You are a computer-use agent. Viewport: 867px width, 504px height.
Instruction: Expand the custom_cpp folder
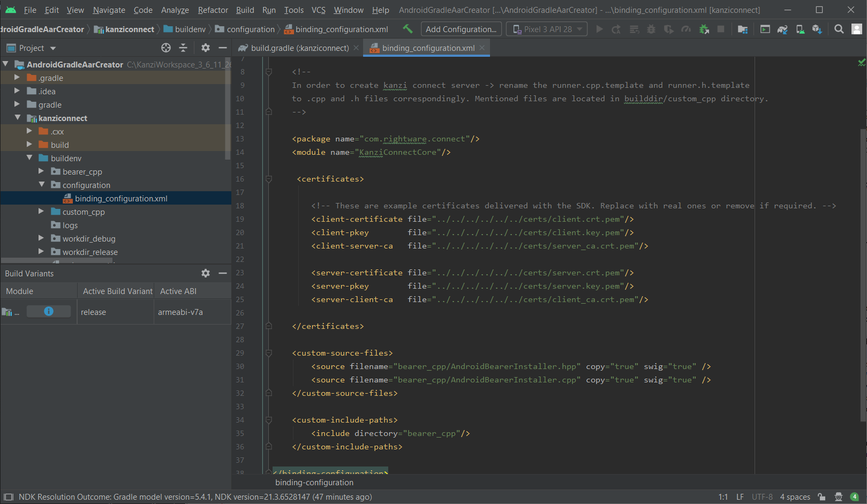(41, 212)
